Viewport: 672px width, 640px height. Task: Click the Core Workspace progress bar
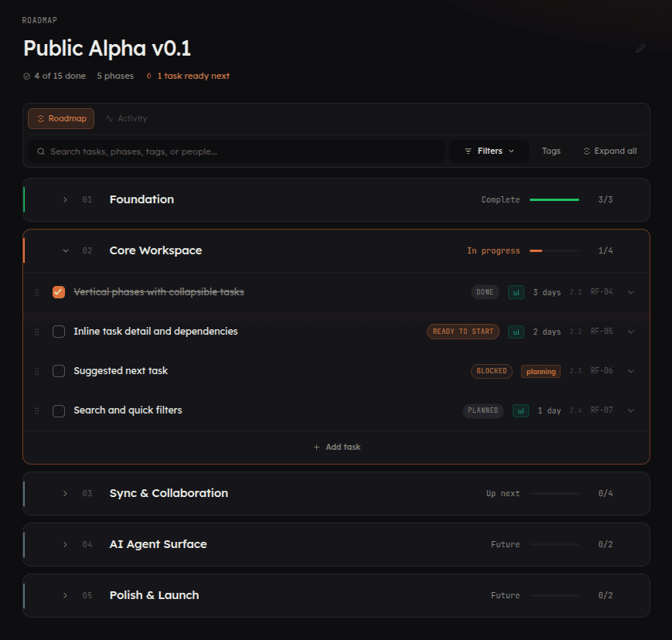tap(554, 250)
